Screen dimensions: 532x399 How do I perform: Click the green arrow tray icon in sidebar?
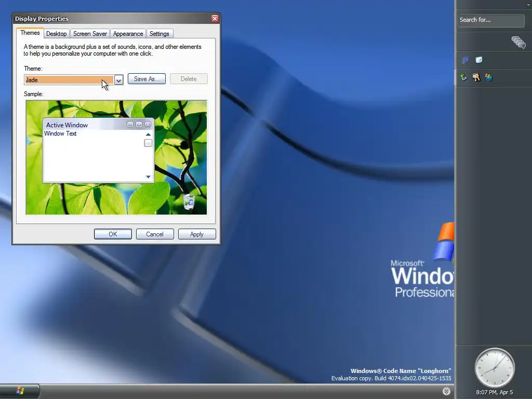point(463,77)
